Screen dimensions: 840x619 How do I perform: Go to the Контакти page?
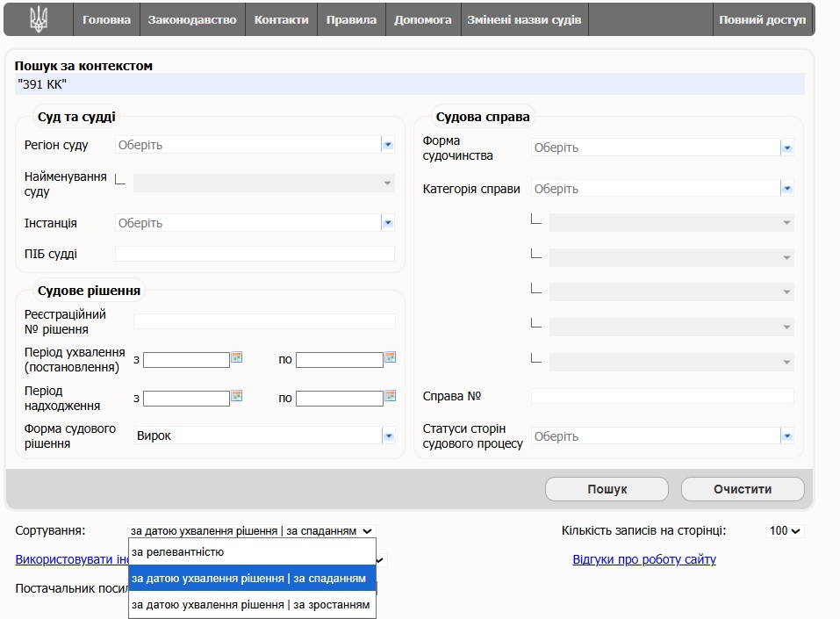pyautogui.click(x=281, y=20)
